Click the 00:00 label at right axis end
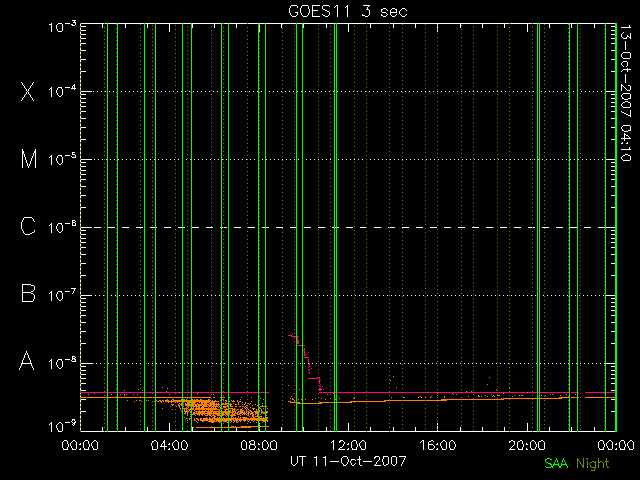The image size is (640, 480). click(x=616, y=445)
